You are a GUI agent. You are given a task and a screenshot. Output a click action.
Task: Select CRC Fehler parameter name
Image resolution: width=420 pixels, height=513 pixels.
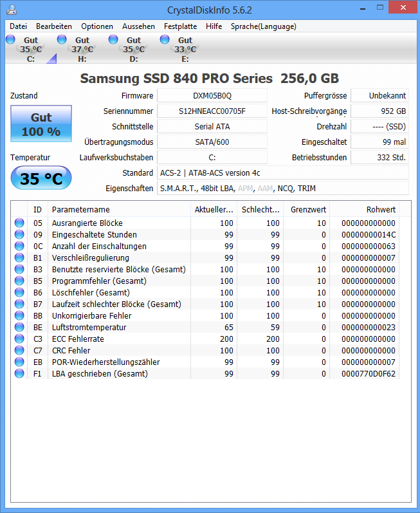[71, 350]
